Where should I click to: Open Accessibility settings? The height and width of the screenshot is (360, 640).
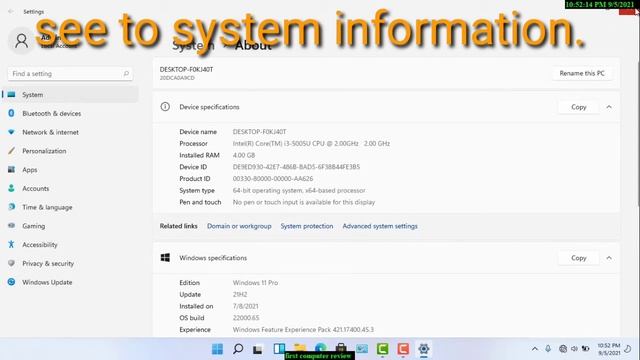[70, 245]
